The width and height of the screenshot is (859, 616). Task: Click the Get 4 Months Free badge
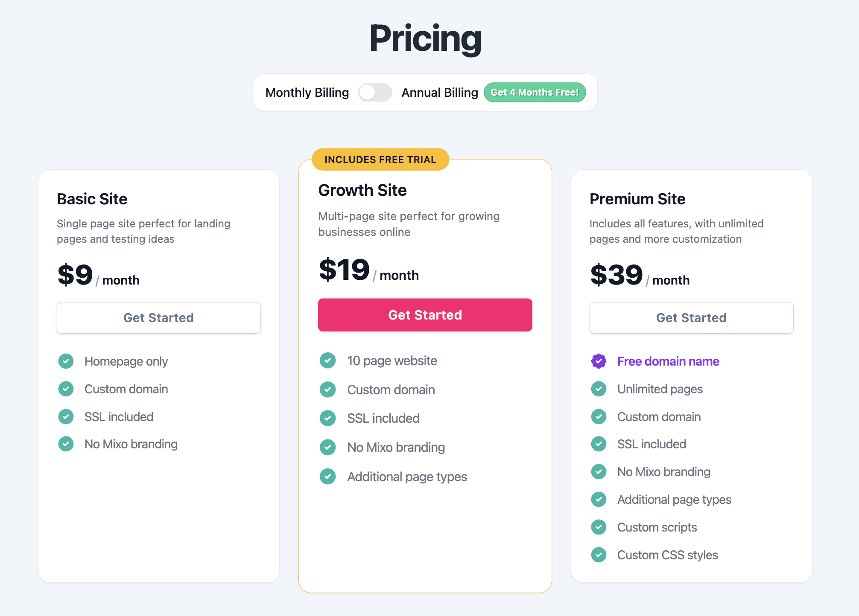[535, 92]
